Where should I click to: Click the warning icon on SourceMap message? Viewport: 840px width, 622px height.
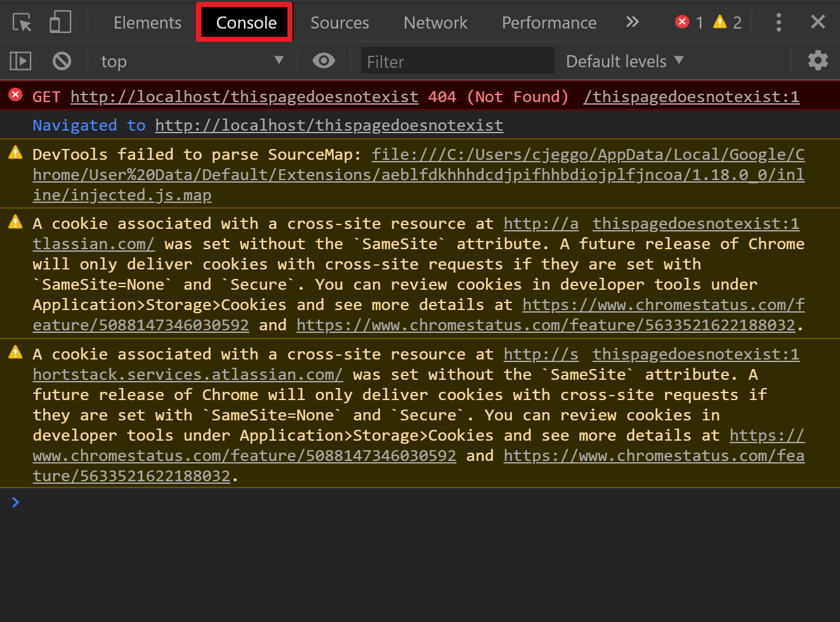pyautogui.click(x=15, y=153)
